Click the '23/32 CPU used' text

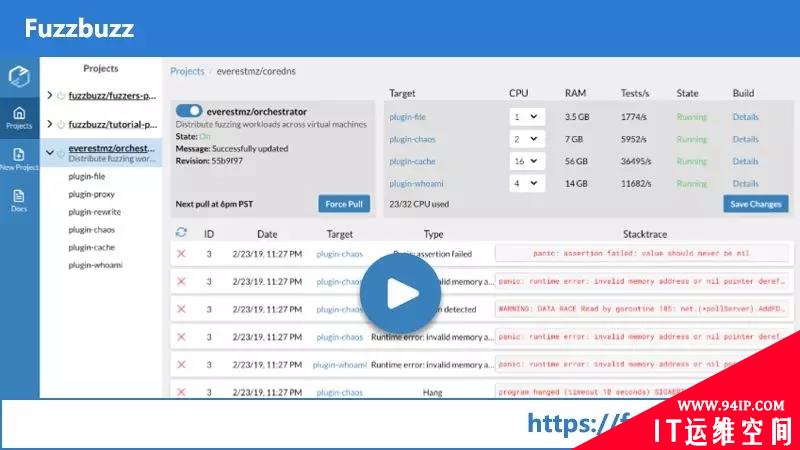click(419, 204)
